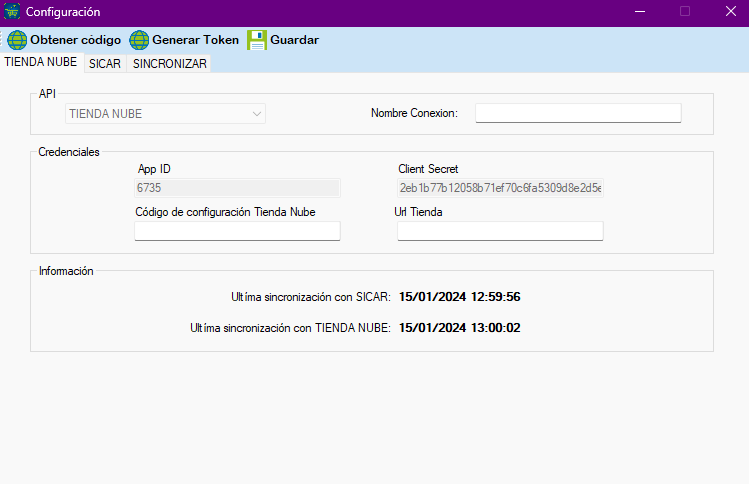Close the Configuración window
Image resolution: width=749 pixels, height=484 pixels.
(730, 12)
